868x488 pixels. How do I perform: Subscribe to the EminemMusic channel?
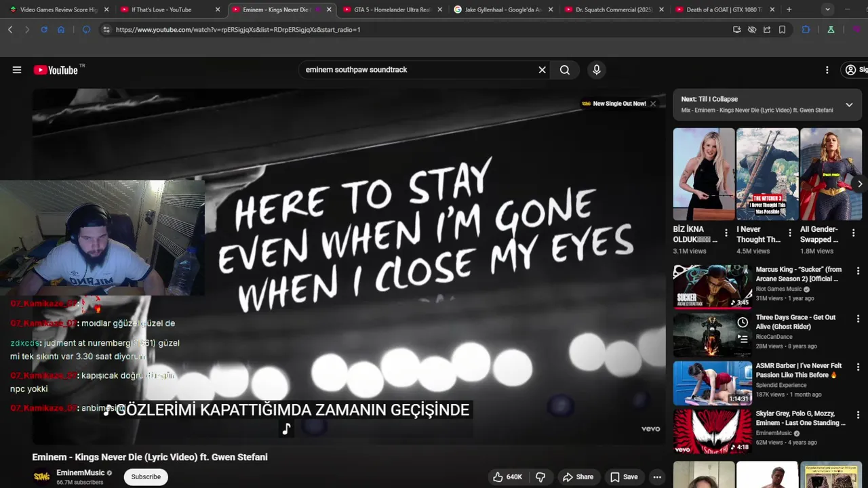click(146, 476)
